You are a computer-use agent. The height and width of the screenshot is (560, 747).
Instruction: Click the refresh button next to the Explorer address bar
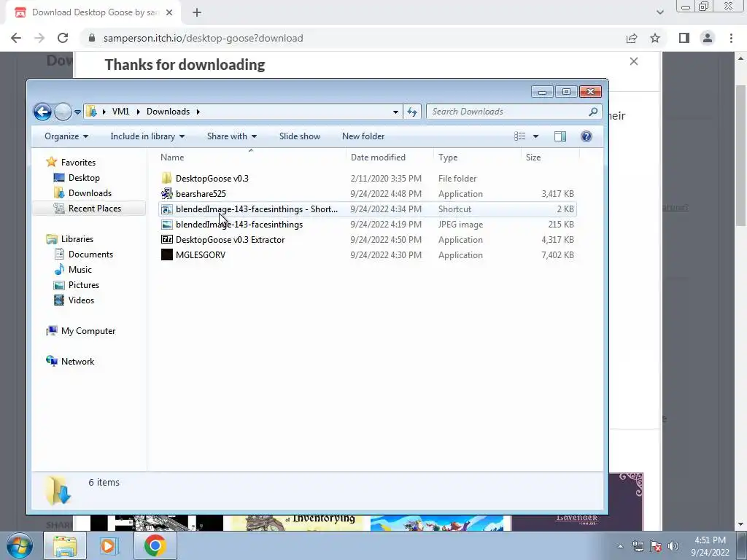[x=412, y=112]
